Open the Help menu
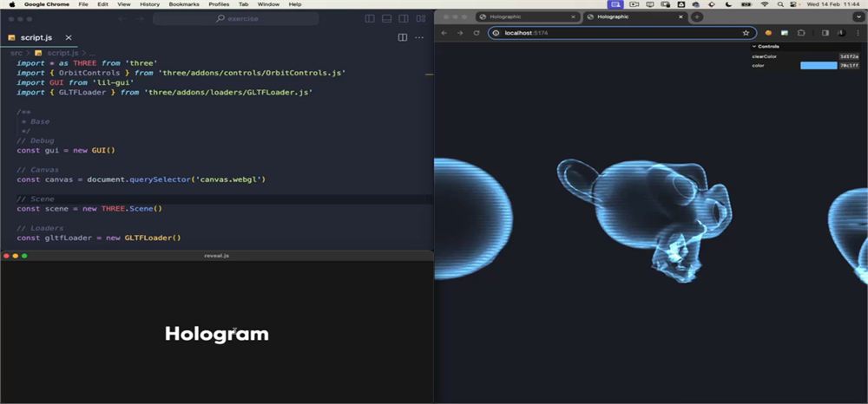Image resolution: width=868 pixels, height=404 pixels. [x=295, y=3]
